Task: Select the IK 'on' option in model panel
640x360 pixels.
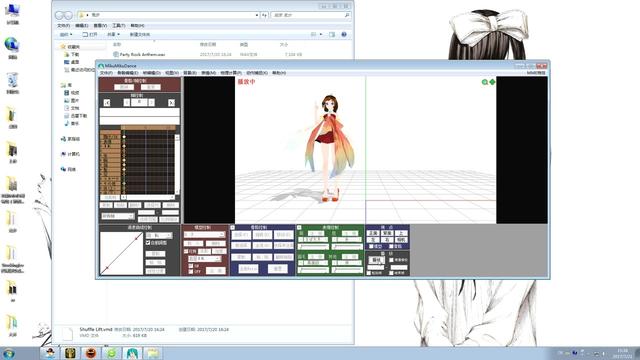Action: pyautogui.click(x=191, y=266)
